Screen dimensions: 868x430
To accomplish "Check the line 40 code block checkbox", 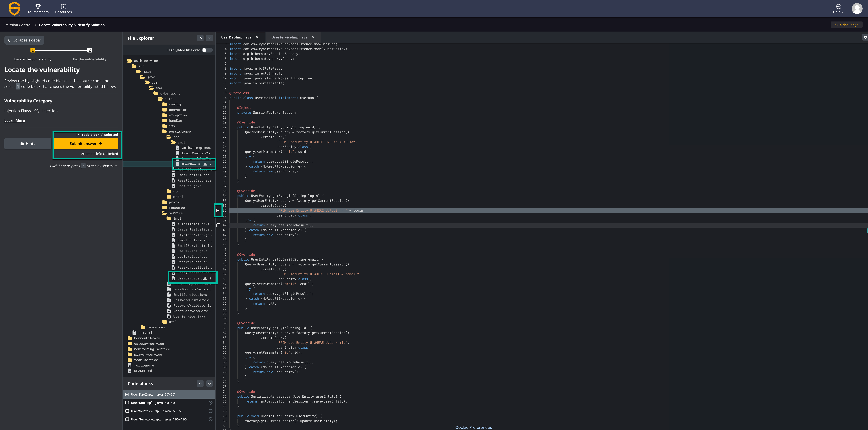I will click(x=218, y=225).
